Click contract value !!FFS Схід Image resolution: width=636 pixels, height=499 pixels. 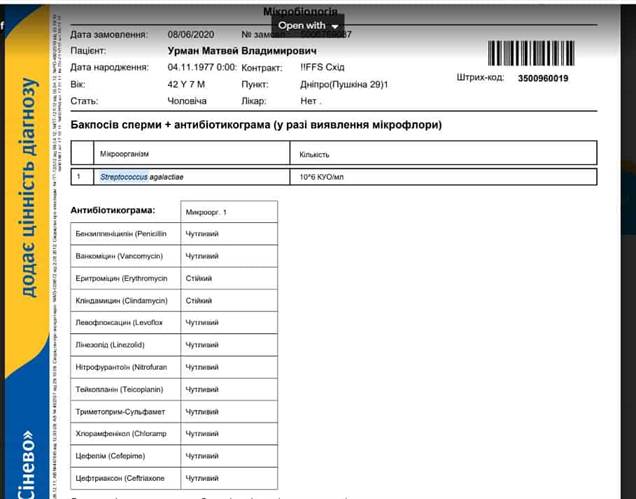click(x=322, y=67)
